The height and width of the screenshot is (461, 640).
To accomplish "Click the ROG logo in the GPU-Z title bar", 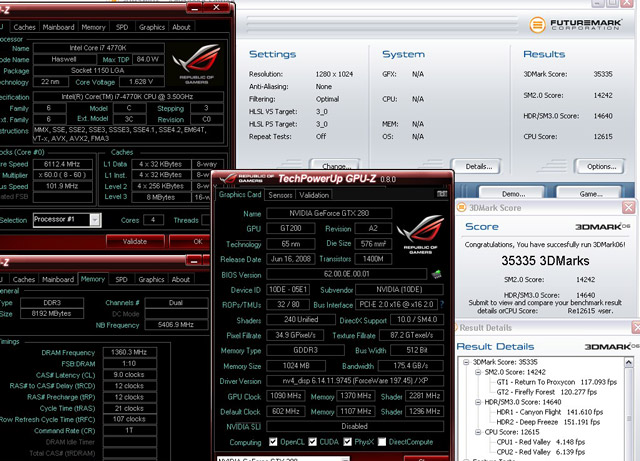I will [228, 178].
